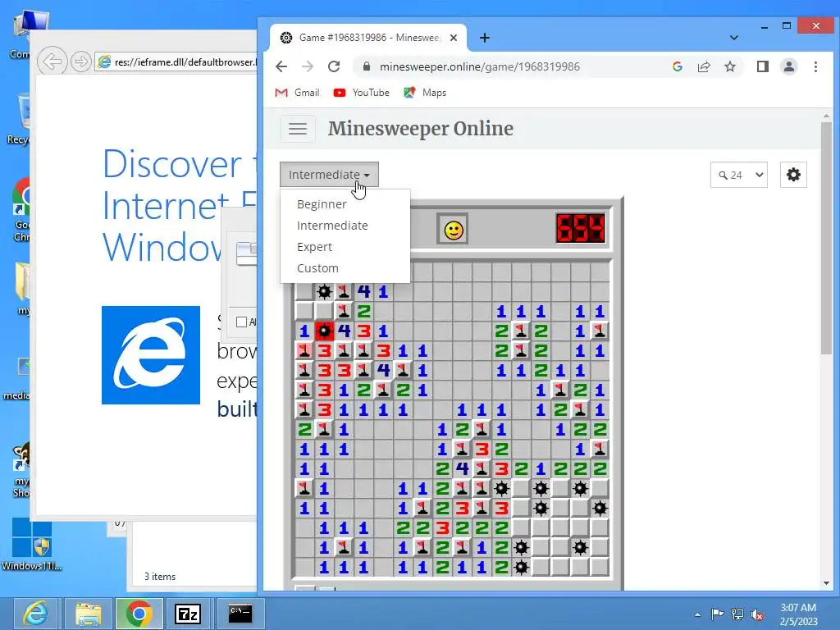This screenshot has height=630, width=840.
Task: Switch to the Game #1968319986 tab
Action: point(367,38)
